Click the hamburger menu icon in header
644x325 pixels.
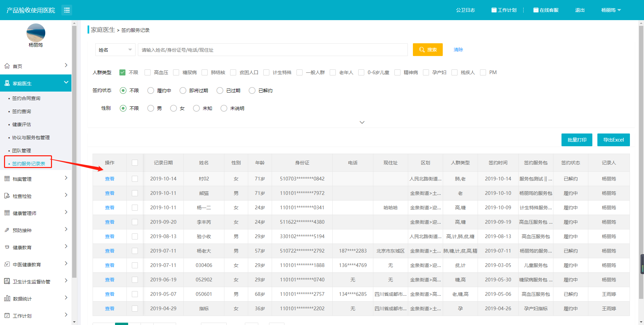67,10
